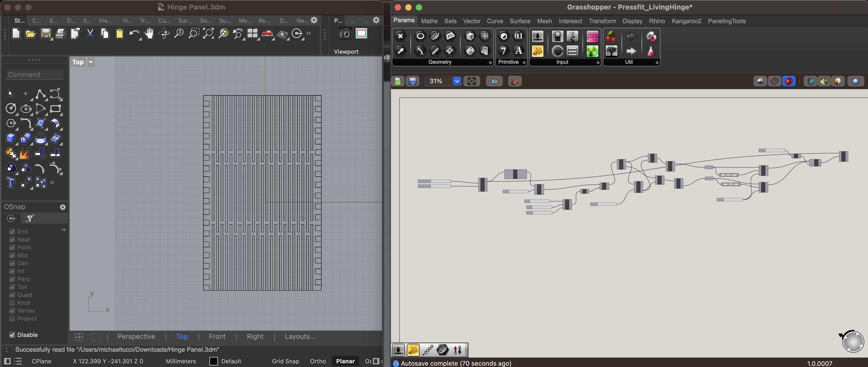This screenshot has height=367, width=868.
Task: Enable the Knot osnap checkbox
Action: pyautogui.click(x=12, y=303)
